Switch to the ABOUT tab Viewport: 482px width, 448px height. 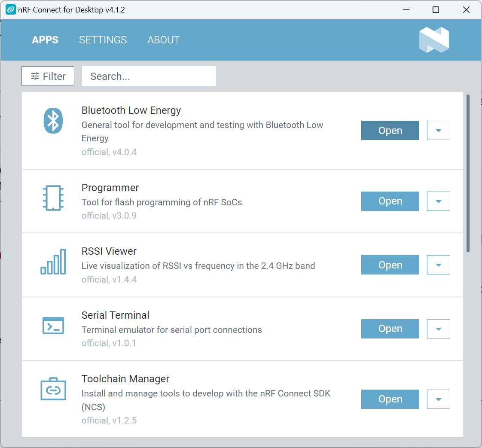(x=164, y=40)
